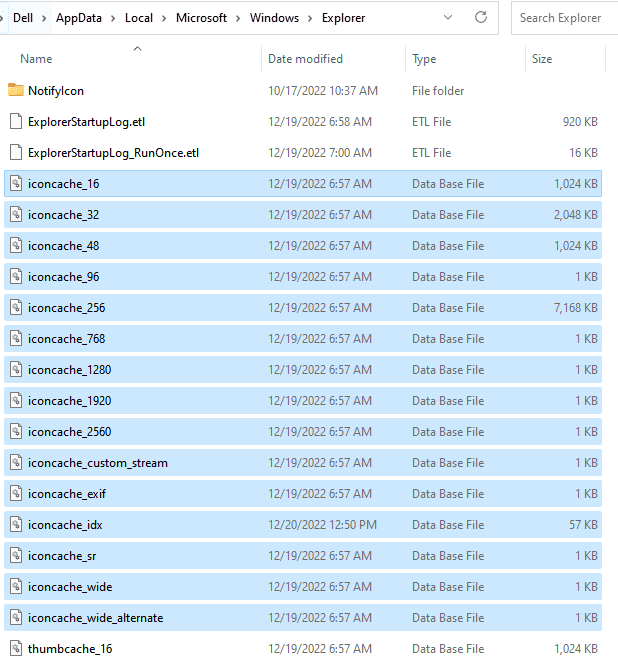Screen dimensions: 618x663
Task: Refresh the Explorer folder view
Action: [481, 18]
